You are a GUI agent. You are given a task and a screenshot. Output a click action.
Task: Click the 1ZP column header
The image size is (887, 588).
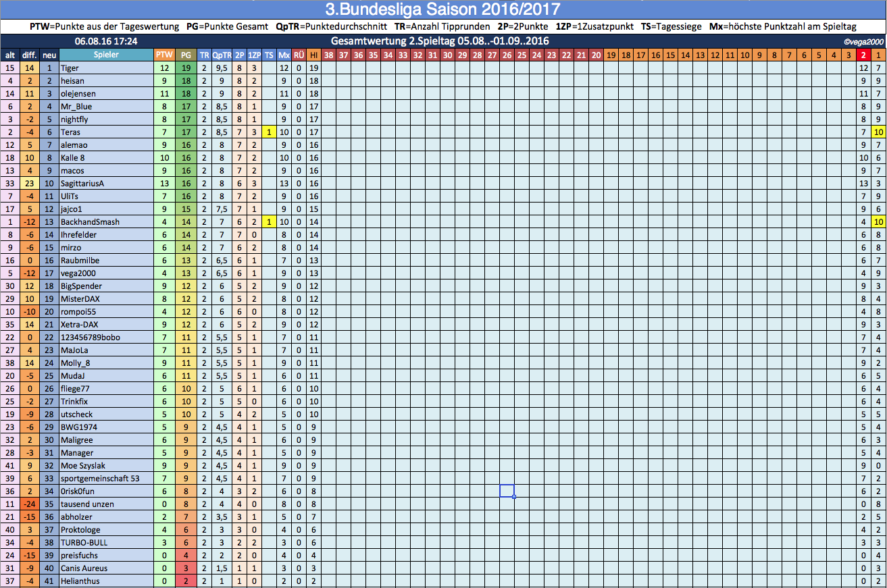pos(254,55)
